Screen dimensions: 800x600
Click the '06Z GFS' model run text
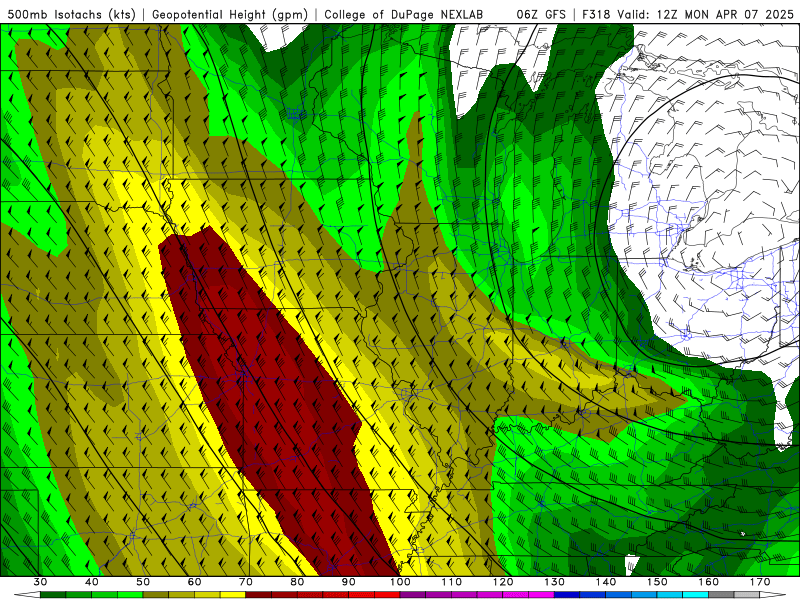coord(541,14)
